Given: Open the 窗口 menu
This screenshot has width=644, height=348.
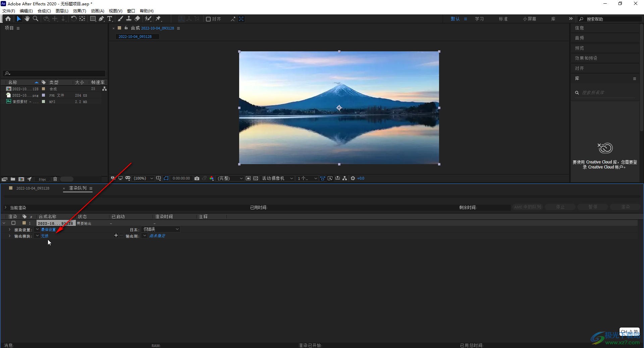Looking at the screenshot, I should click(x=131, y=11).
